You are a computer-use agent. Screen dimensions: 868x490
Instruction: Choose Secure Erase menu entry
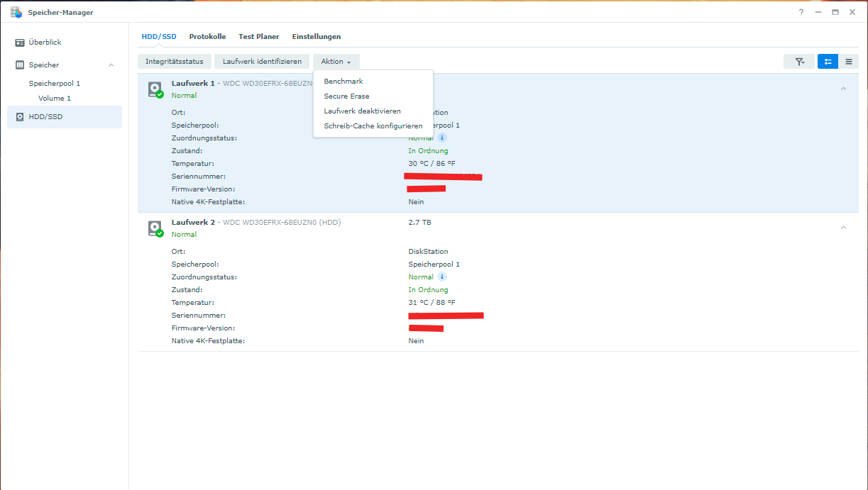[373, 96]
